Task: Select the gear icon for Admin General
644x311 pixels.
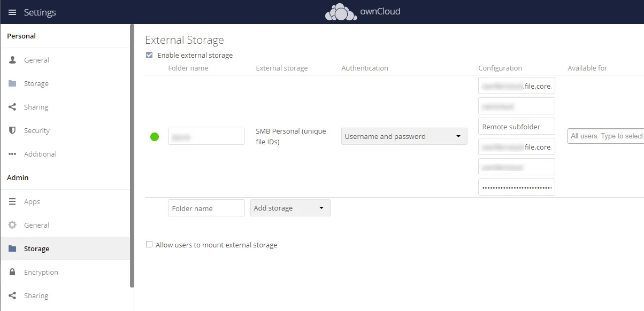Action: (x=13, y=225)
